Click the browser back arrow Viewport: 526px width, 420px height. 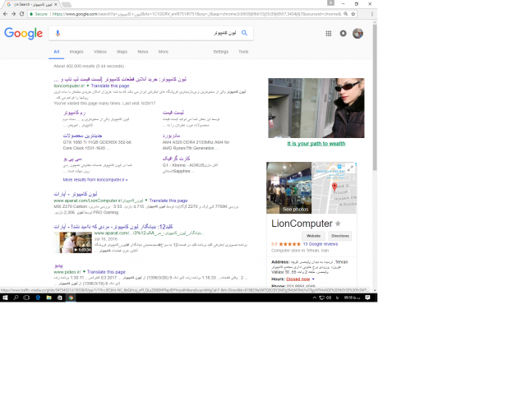pyautogui.click(x=5, y=14)
